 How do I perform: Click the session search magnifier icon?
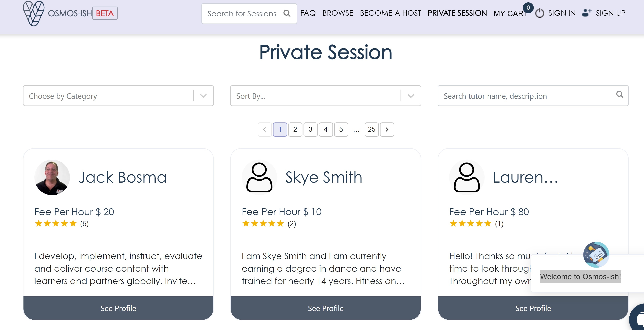(287, 13)
